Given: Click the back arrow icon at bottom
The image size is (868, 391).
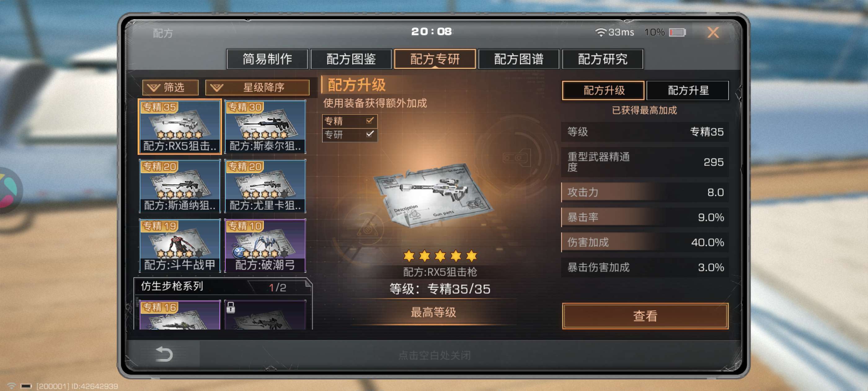Looking at the screenshot, I should pos(164,354).
